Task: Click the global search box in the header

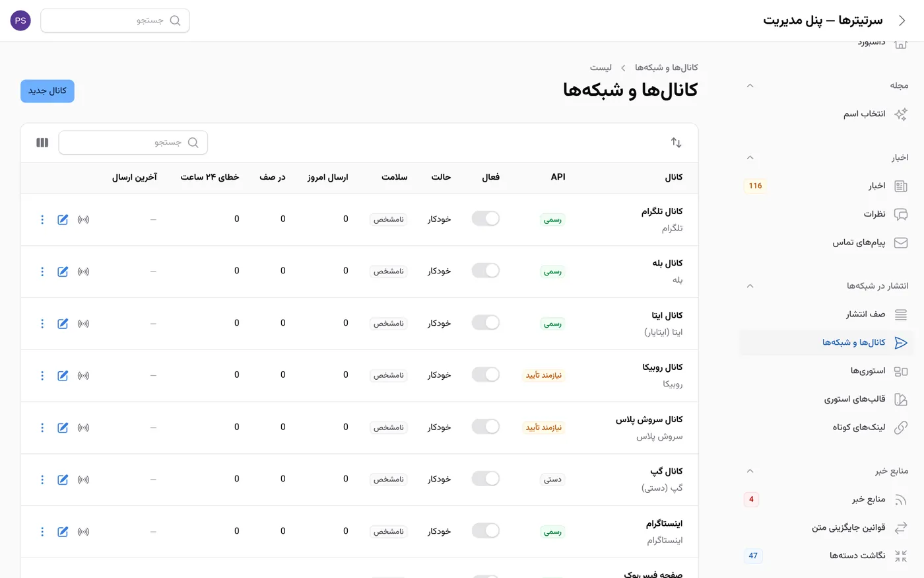Action: coord(115,20)
